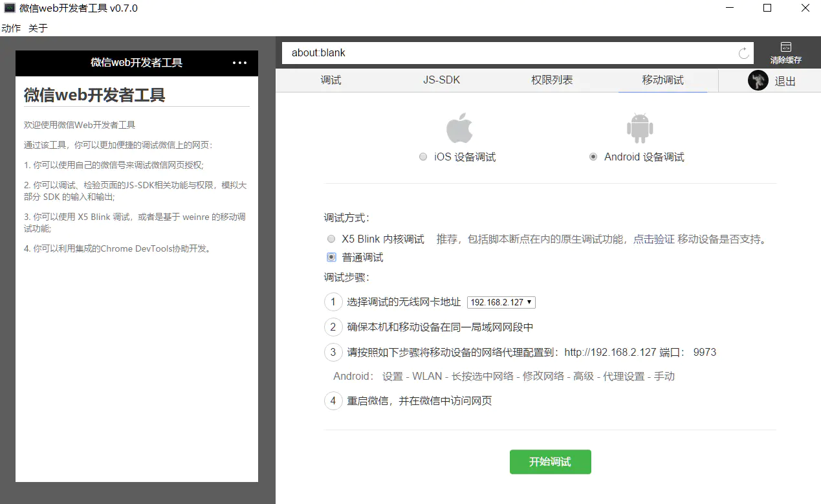Screen dimensions: 821x504
Task: Click the 调试方式 label
Action: tap(347, 218)
